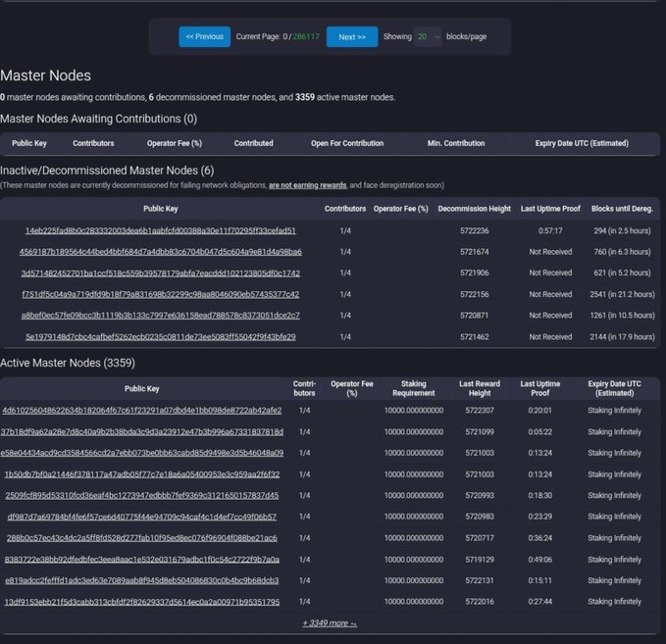Select decommission height value 5721674
The width and height of the screenshot is (666, 644).
tap(474, 252)
